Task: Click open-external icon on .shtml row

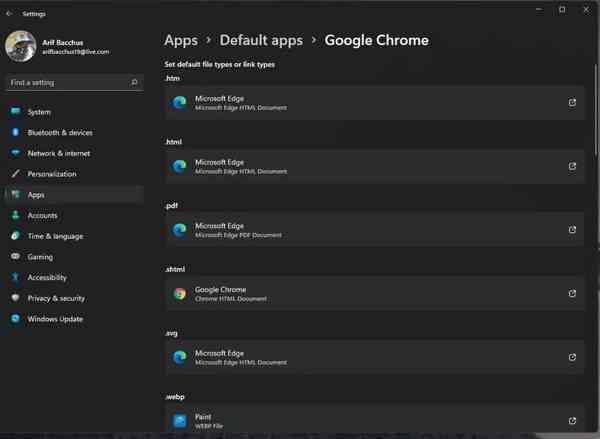Action: pyautogui.click(x=572, y=294)
